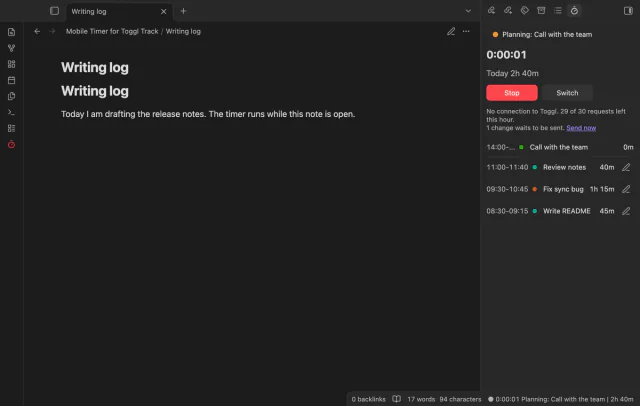Open the graph view from the ribbon
Screen dimensions: 640x406
[x=11, y=48]
